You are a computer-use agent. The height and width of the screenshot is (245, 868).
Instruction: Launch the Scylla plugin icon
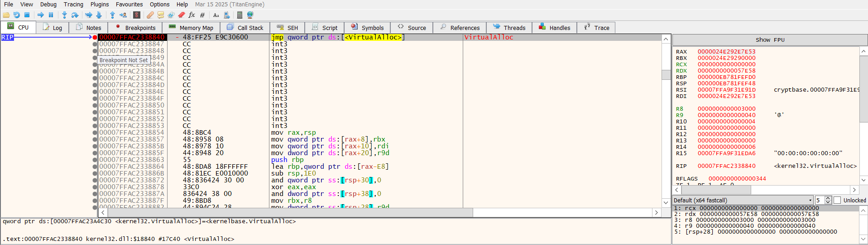(x=137, y=15)
